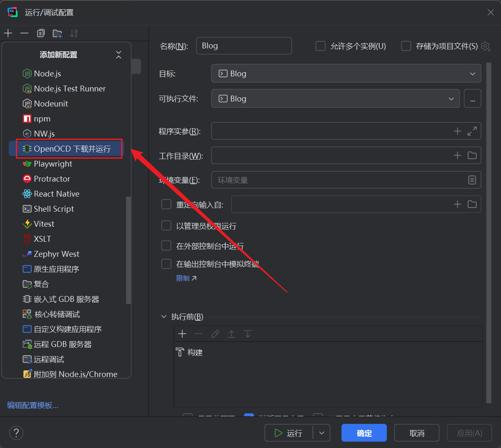Open 编辑配置模板 link
This screenshot has width=501, height=448.
click(33, 405)
